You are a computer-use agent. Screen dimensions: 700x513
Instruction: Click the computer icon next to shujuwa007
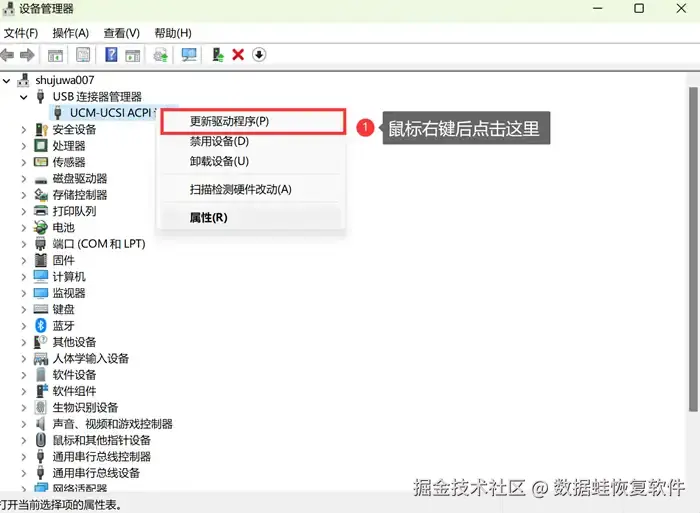(23, 80)
